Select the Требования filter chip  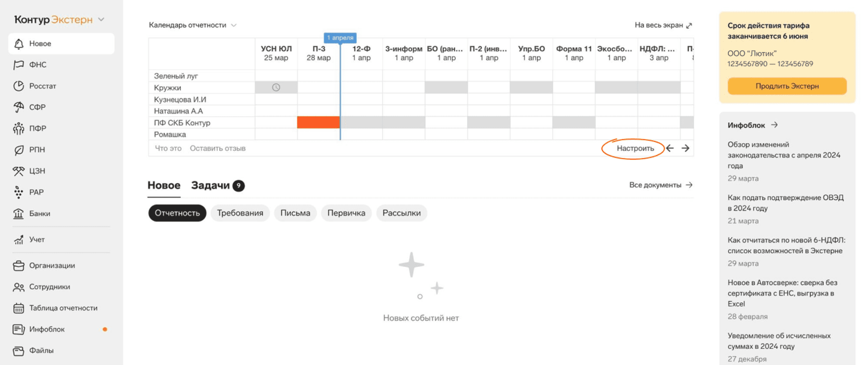[x=240, y=213]
